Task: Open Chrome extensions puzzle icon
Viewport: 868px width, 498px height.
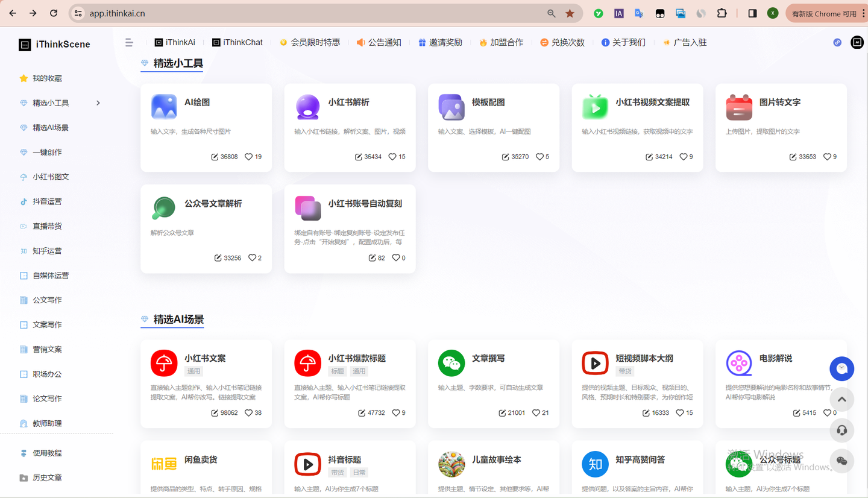Action: [722, 13]
